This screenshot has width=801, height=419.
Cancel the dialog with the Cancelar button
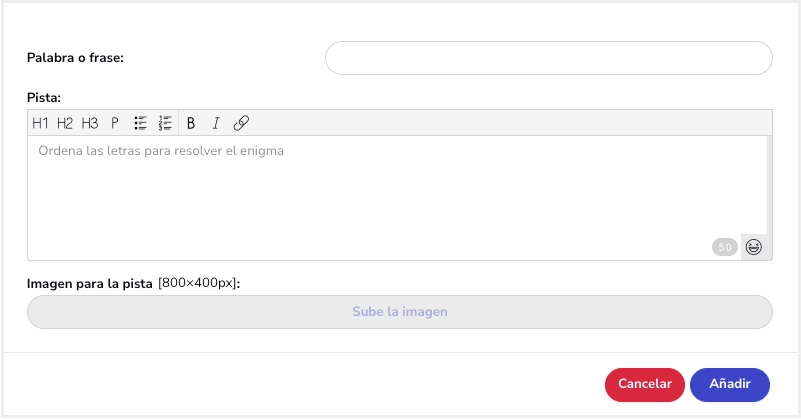coord(644,384)
